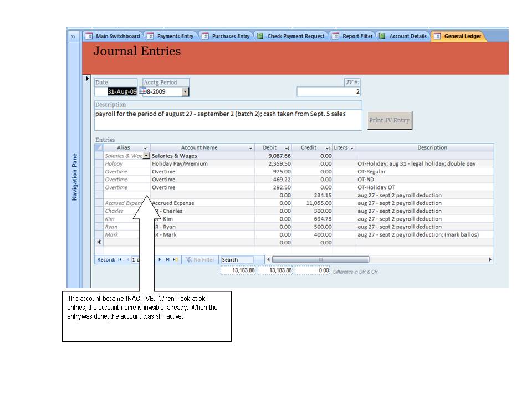Select the General Ledger tab
This screenshot has width=532, height=399.
(x=458, y=37)
